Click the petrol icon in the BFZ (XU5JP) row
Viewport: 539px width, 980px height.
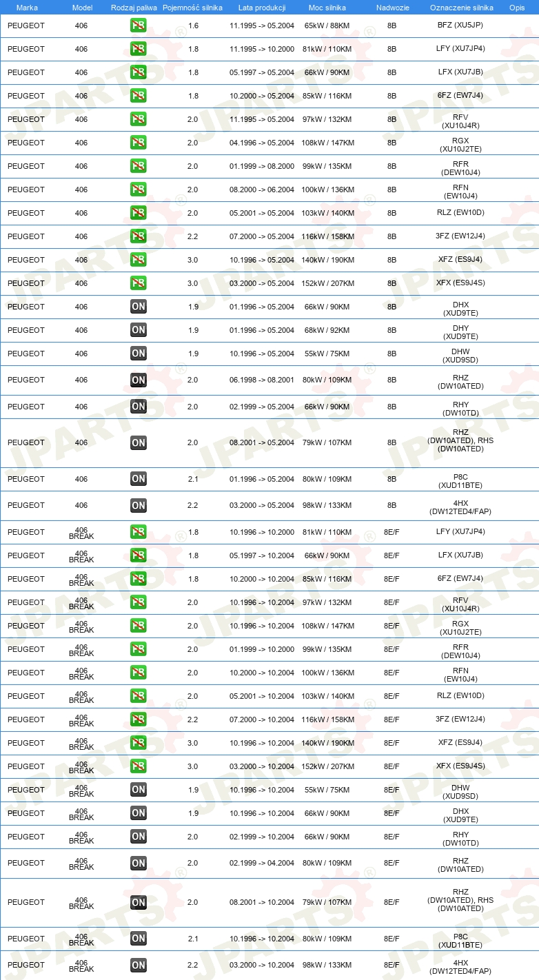click(x=139, y=25)
